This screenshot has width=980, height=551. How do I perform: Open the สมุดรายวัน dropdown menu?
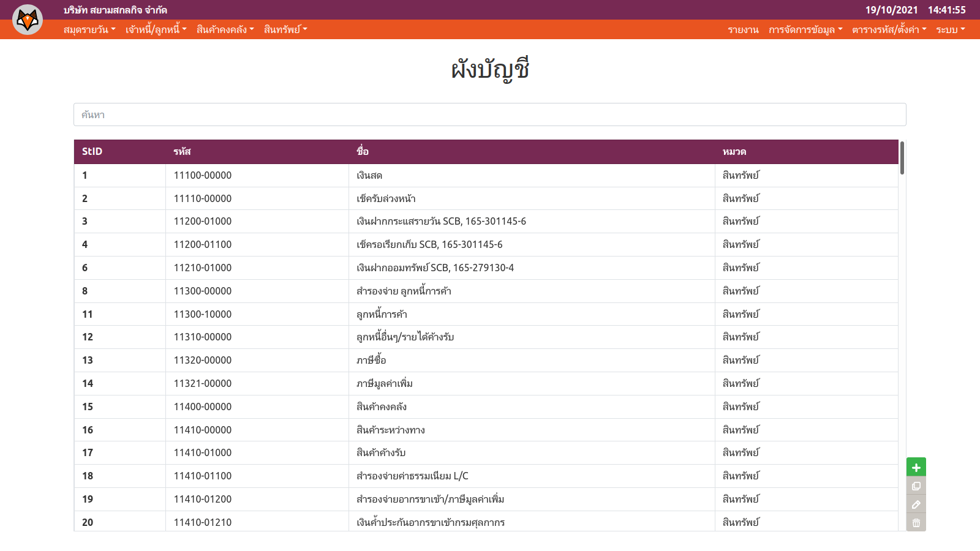(x=89, y=29)
